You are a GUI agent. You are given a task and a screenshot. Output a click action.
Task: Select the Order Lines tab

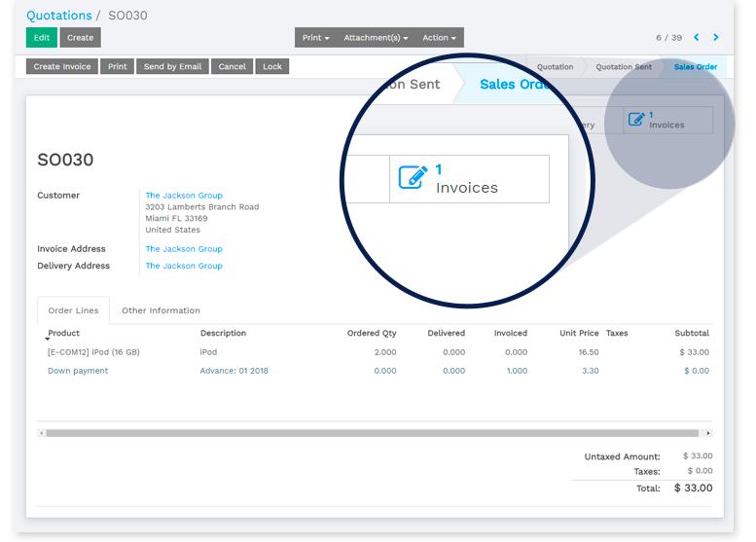pos(73,310)
